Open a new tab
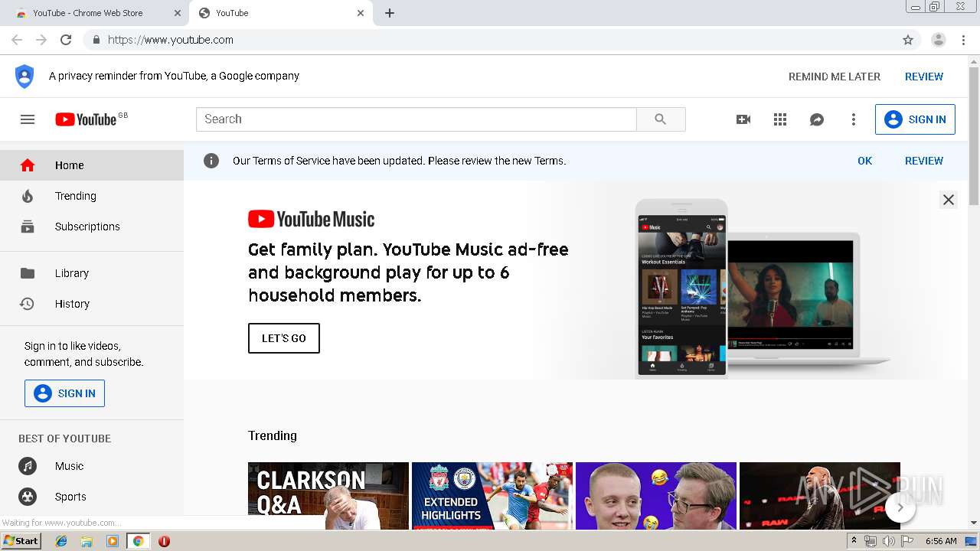The image size is (980, 551). (x=390, y=13)
